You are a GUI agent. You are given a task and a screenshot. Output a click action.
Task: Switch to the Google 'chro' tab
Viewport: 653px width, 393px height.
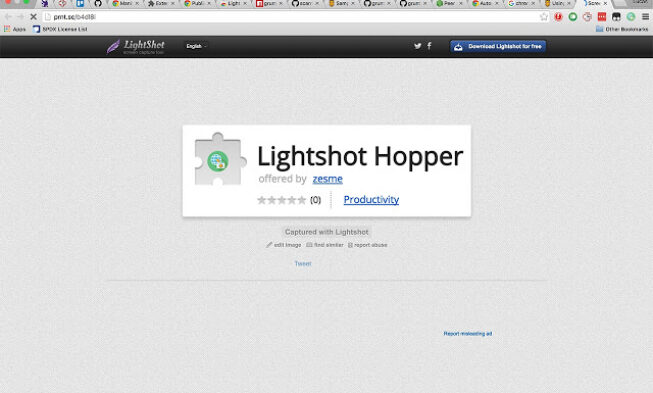coord(521,3)
